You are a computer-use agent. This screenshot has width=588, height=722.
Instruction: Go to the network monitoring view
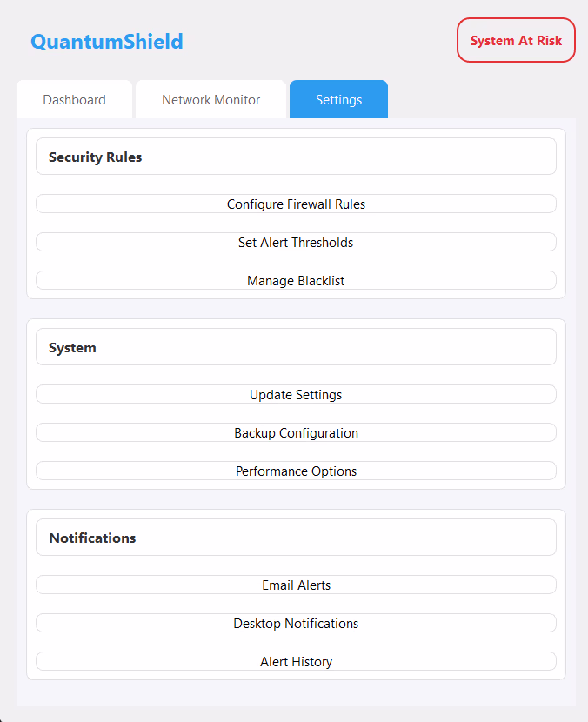tap(210, 99)
